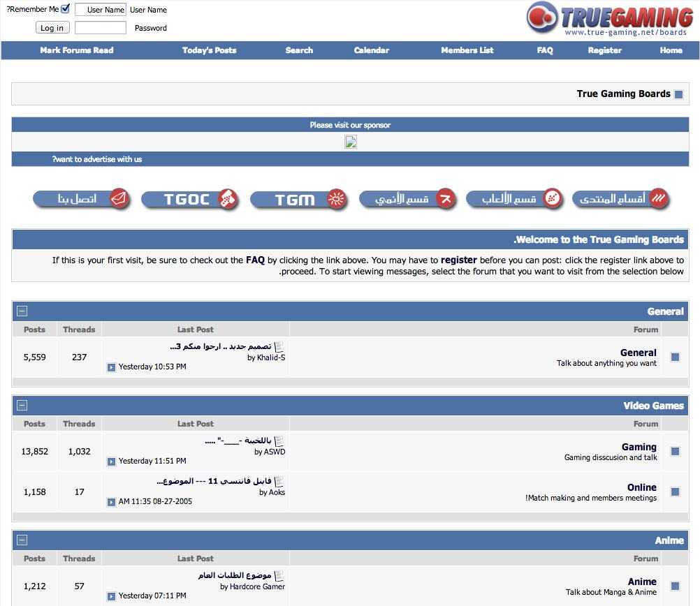This screenshot has width=700, height=606.
Task: Open the Anime forum link
Action: click(642, 582)
